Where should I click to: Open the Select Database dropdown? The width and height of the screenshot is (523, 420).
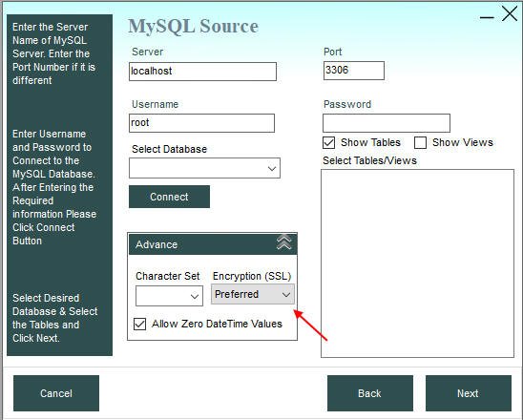point(204,168)
